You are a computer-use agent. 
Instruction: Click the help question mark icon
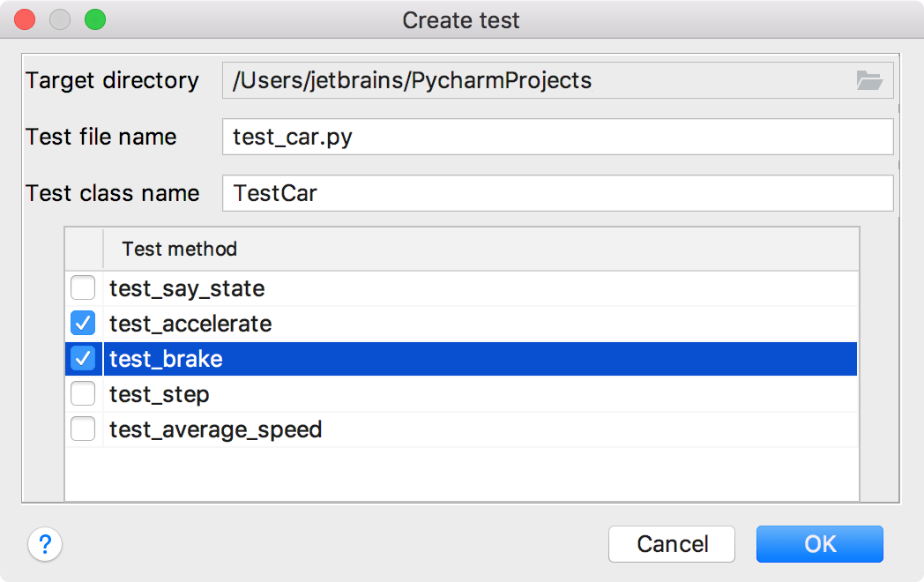(x=44, y=545)
